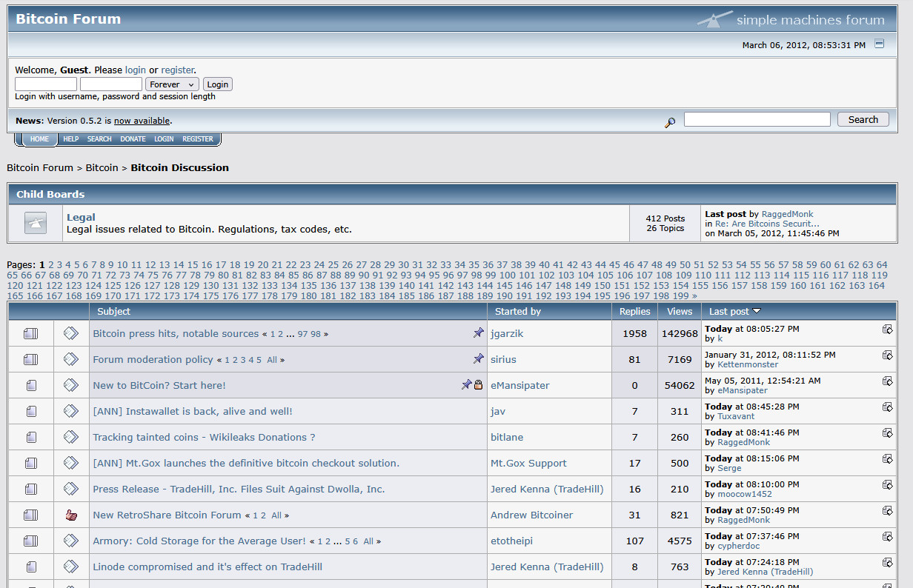
Task: Open the Forever session length dropdown
Action: [x=172, y=84]
